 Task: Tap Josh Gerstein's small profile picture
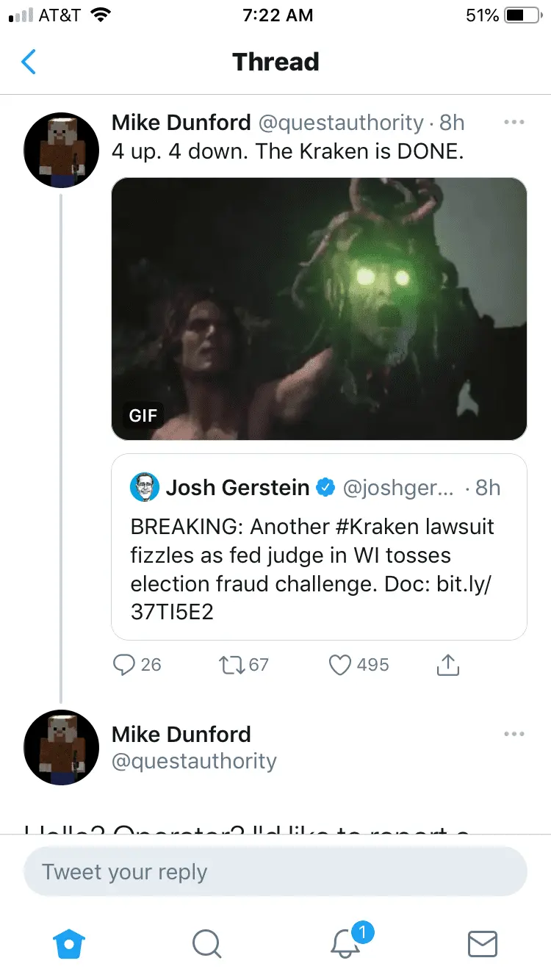pos(145,487)
